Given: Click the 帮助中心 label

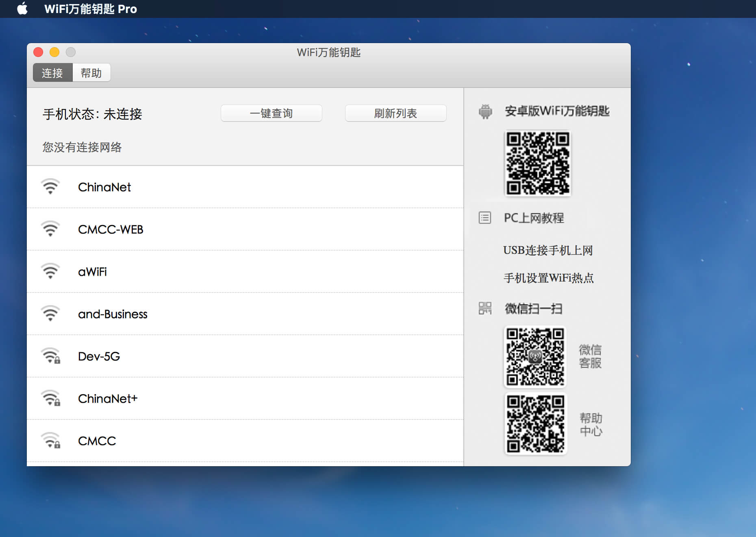Looking at the screenshot, I should pyautogui.click(x=591, y=424).
